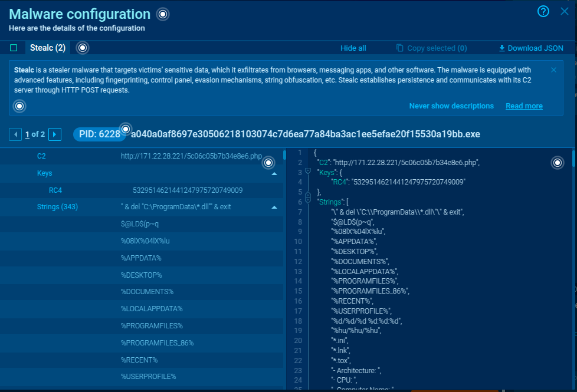
Task: Collapse the Strings (343) section
Action: point(274,207)
